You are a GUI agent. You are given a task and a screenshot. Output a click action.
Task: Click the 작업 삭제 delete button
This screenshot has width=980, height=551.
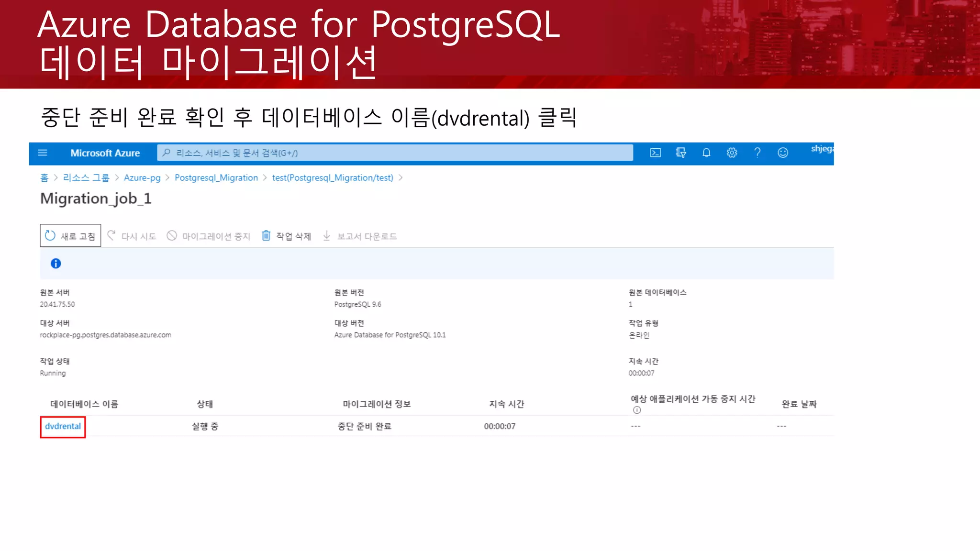[286, 236]
